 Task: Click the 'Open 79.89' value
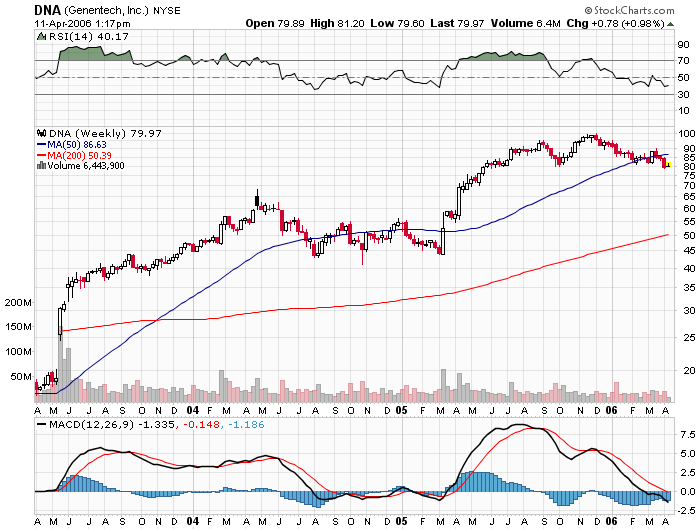275,24
